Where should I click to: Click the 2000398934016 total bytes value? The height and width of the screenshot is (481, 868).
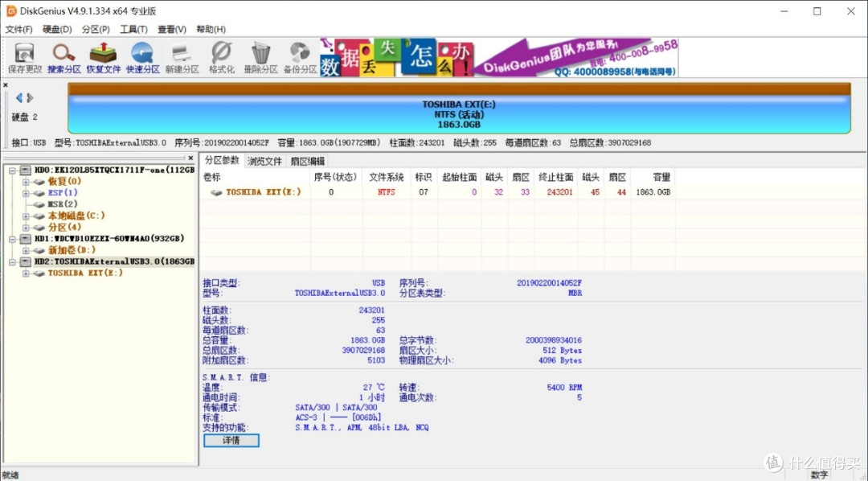(x=554, y=340)
